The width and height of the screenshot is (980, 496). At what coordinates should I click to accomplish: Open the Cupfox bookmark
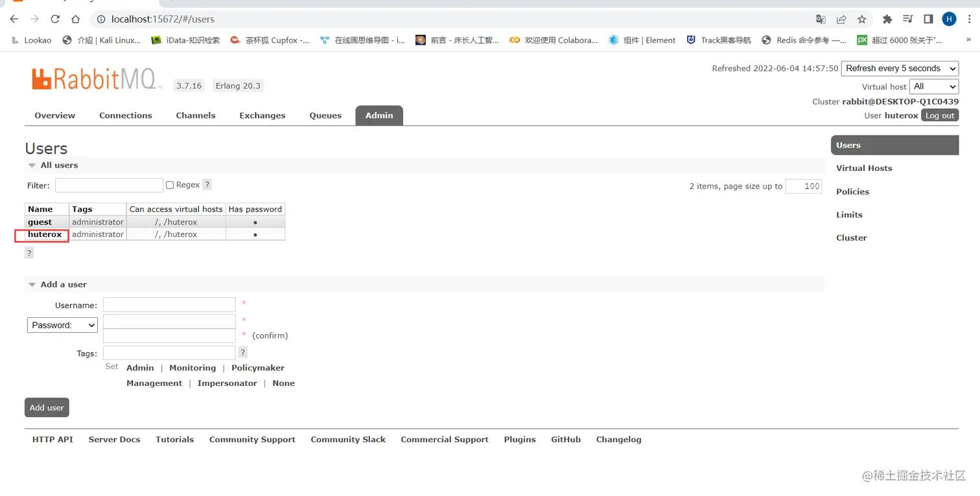tap(270, 40)
